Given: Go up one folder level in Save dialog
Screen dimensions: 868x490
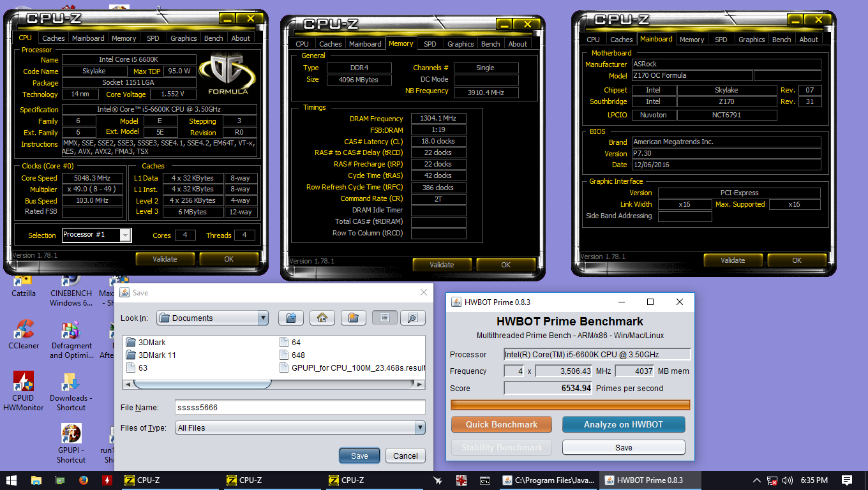Looking at the screenshot, I should click(291, 318).
